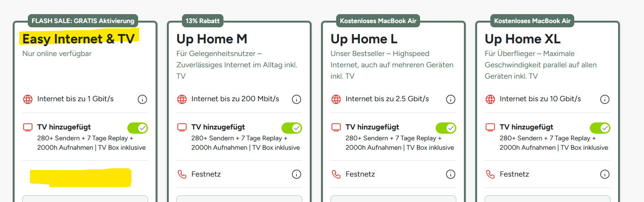Click info icon for 1 Gbit/s internet

pyautogui.click(x=142, y=99)
